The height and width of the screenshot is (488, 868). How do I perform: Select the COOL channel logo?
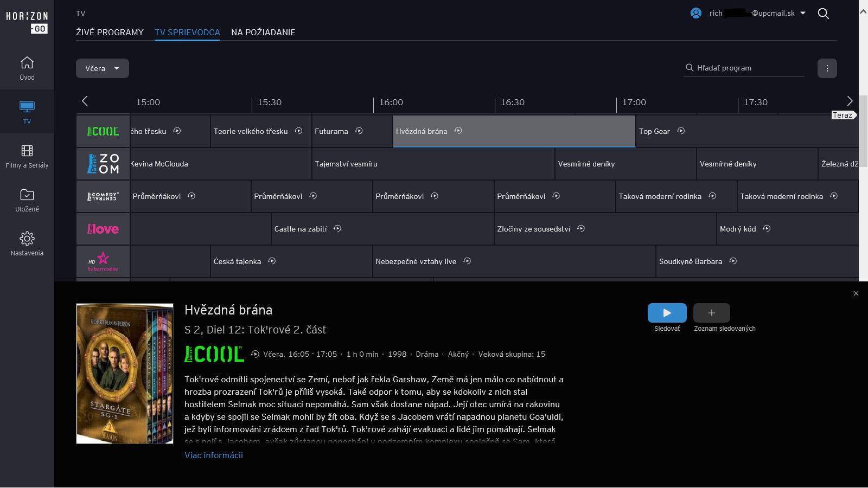(103, 131)
